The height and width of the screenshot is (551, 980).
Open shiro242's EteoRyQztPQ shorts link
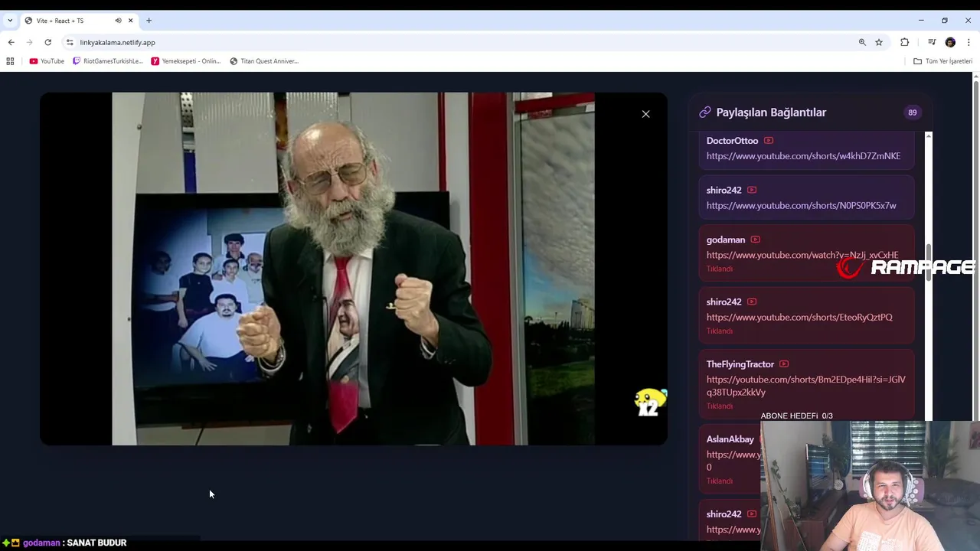tap(799, 318)
